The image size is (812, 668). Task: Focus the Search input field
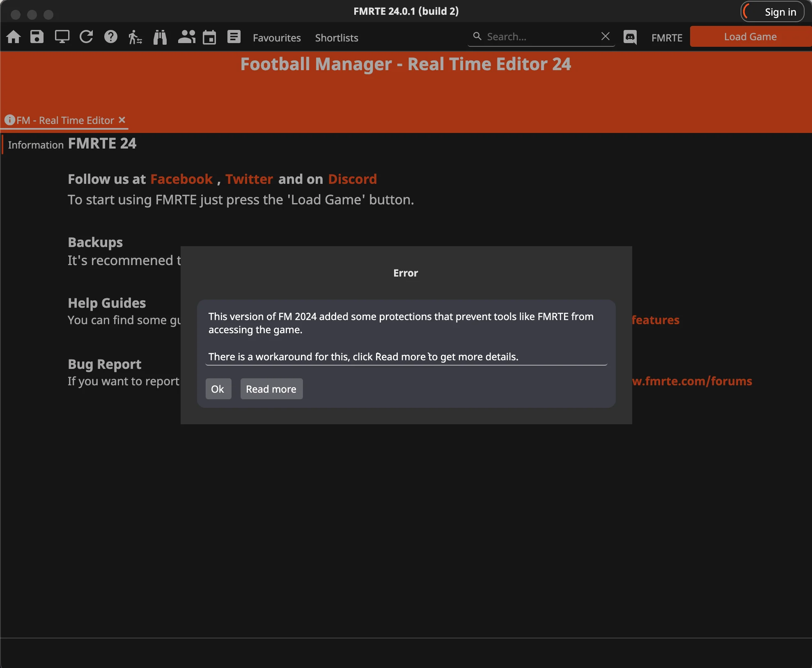point(541,37)
